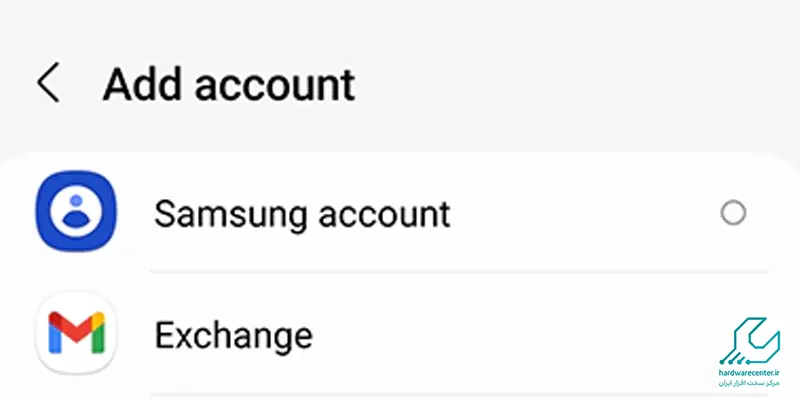This screenshot has height=400, width=800.
Task: Click the back chevron beside Add account
Action: (48, 84)
